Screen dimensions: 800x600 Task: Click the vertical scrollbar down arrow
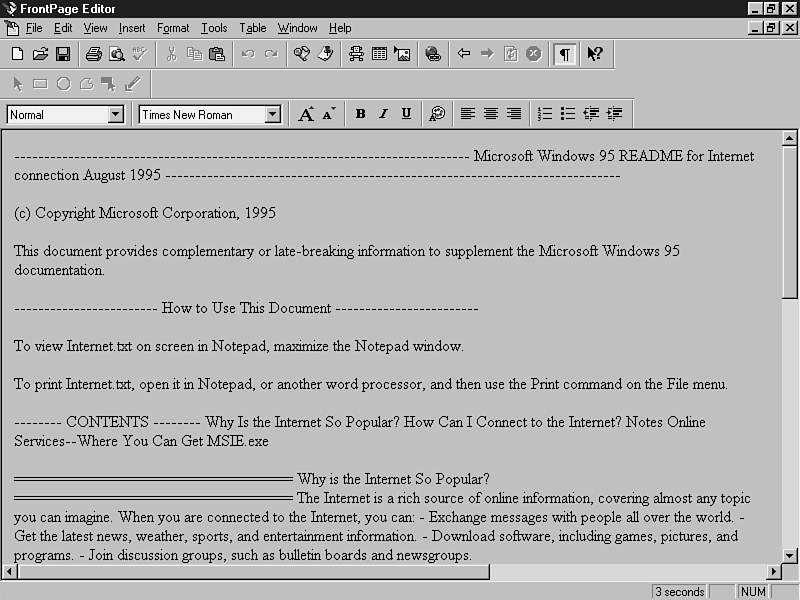coord(789,556)
